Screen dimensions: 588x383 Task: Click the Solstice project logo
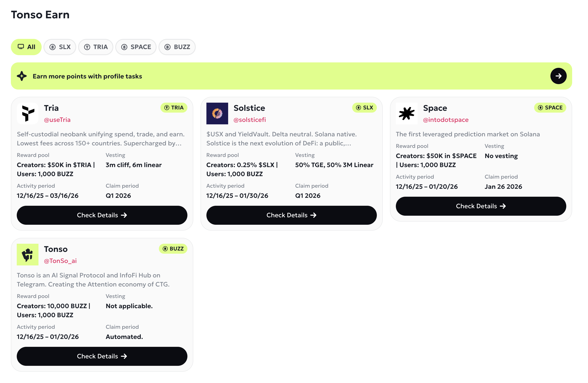click(x=217, y=113)
